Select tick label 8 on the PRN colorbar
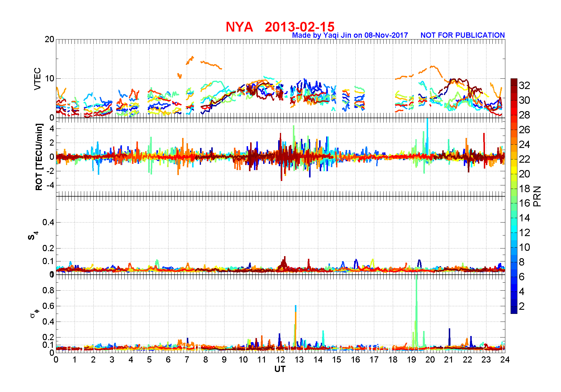Screen dimensions: 561x392 522,262
